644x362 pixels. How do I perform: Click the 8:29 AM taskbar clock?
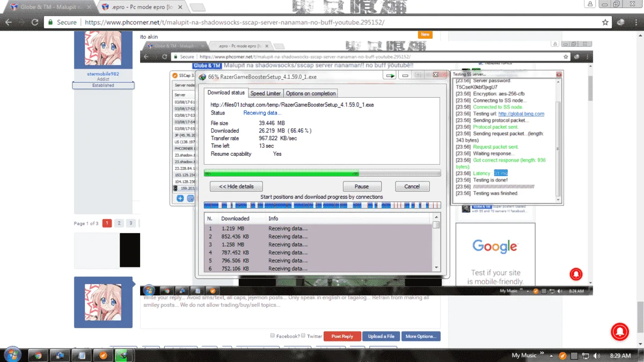pyautogui.click(x=620, y=356)
